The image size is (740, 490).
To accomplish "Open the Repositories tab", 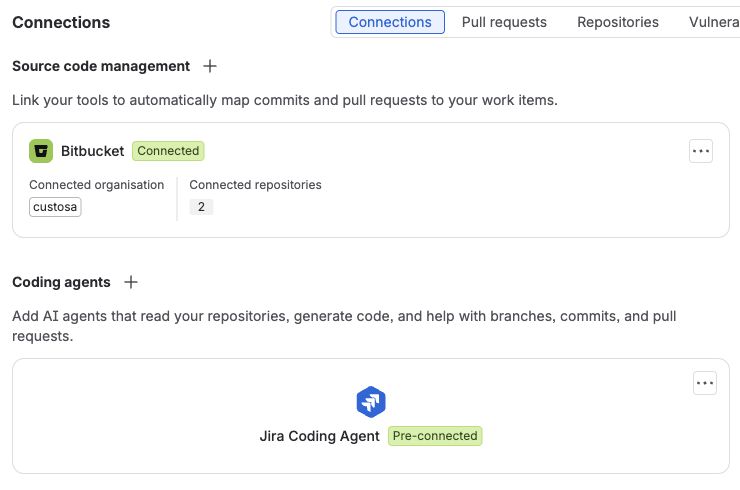I will [618, 22].
